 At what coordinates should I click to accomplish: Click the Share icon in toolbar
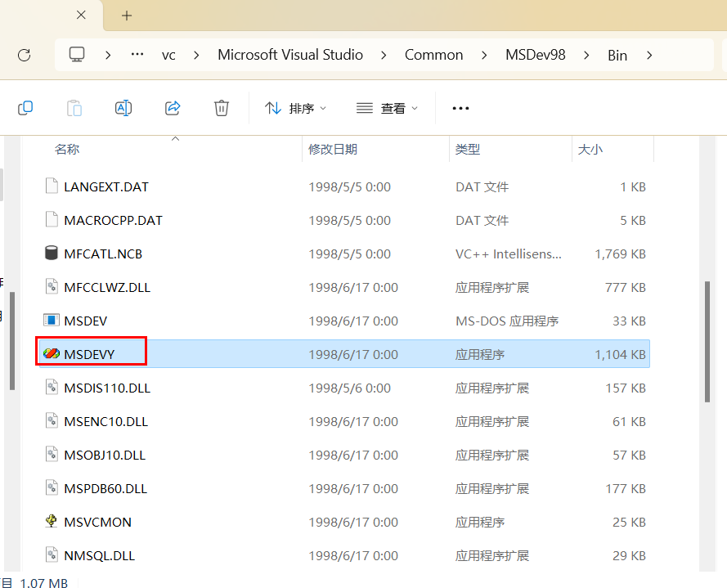[173, 108]
